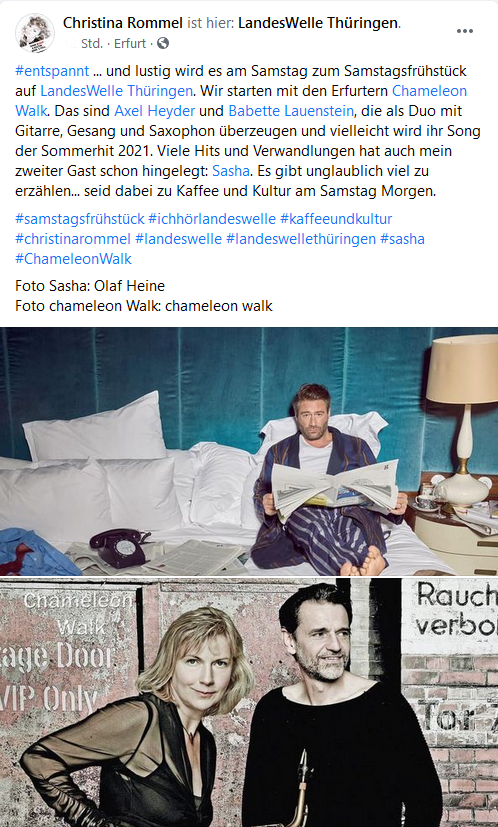Open the #samstagsfrühstück hashtag

(80, 218)
